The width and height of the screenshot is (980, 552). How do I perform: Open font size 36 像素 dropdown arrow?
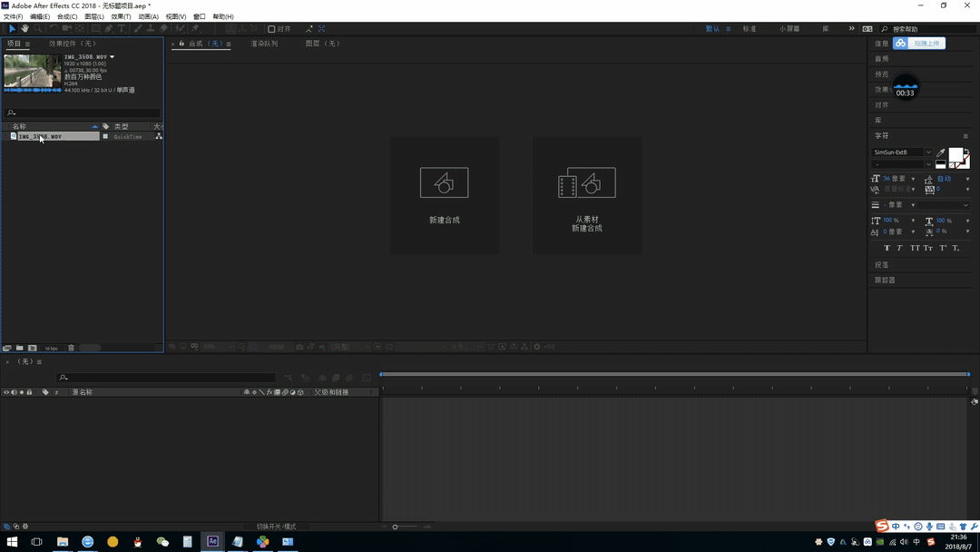913,179
